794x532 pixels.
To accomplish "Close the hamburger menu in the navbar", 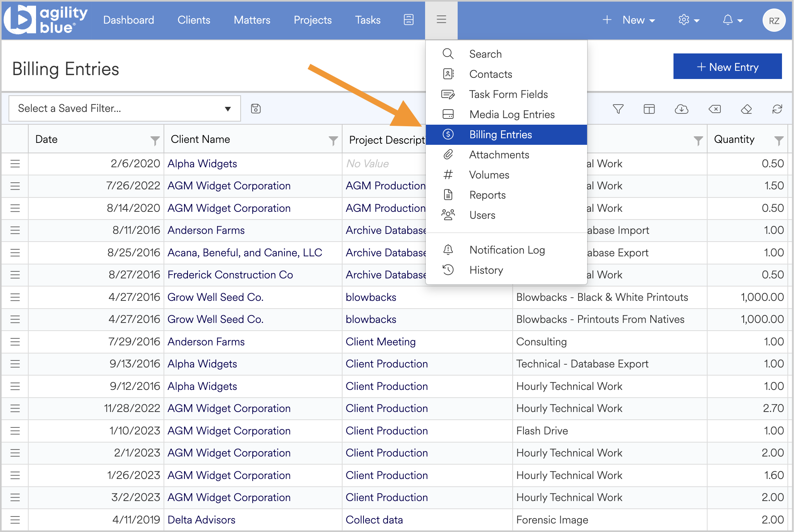I will 441,20.
